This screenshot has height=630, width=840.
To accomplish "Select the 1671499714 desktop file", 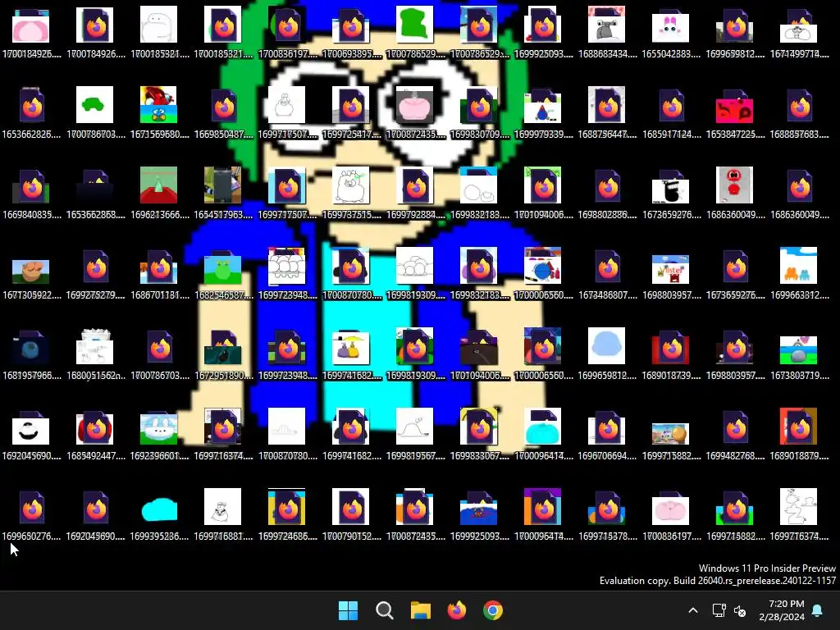I will coord(798,25).
